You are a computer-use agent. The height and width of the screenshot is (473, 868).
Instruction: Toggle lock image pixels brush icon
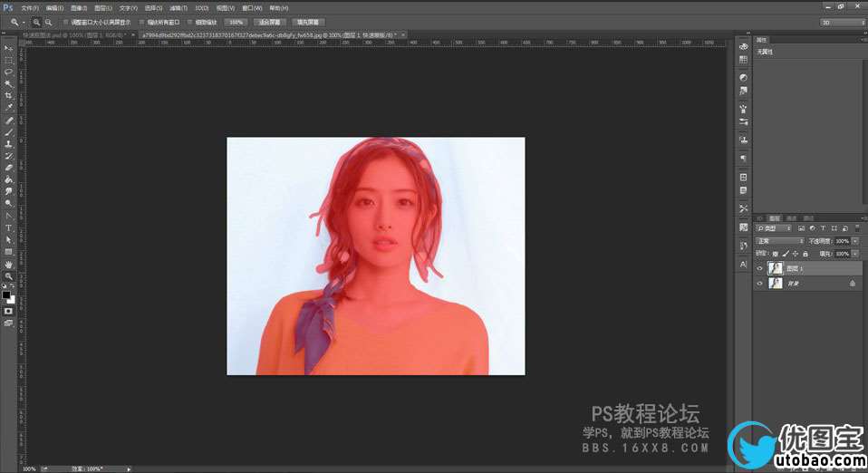point(785,254)
